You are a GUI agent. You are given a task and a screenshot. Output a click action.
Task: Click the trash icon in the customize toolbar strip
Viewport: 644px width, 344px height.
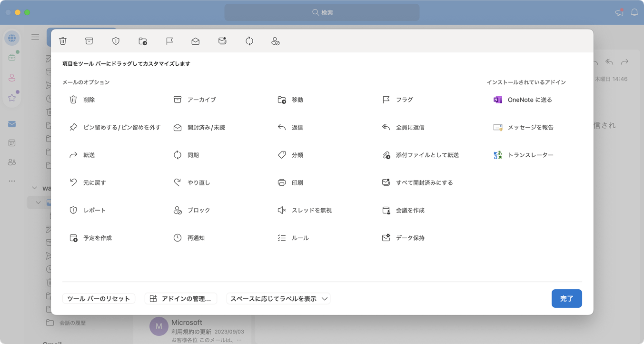click(x=63, y=41)
